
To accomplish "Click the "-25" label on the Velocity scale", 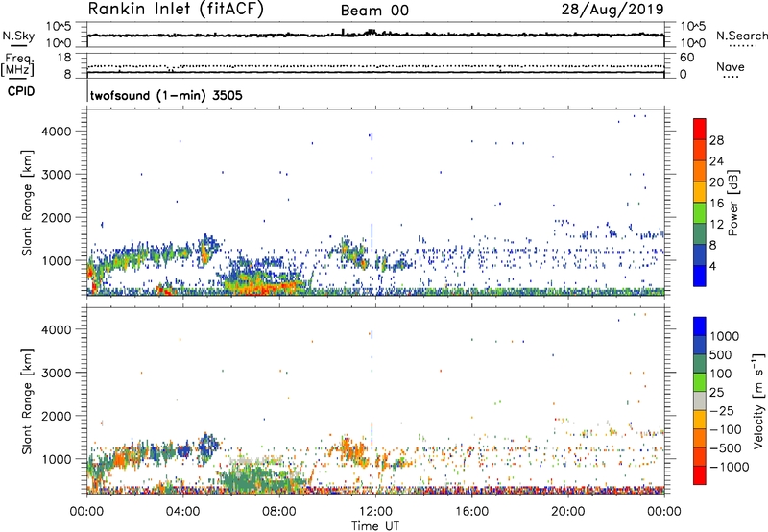I will pos(721,411).
